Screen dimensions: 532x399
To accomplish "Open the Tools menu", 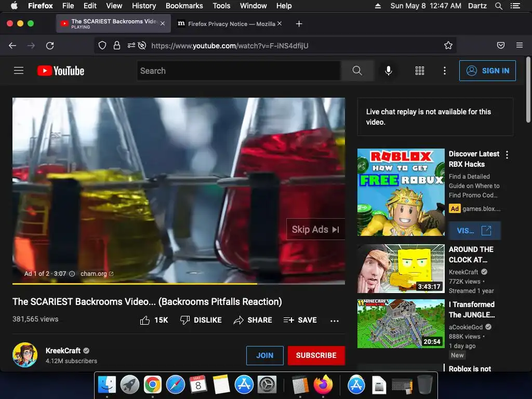I will (x=221, y=6).
